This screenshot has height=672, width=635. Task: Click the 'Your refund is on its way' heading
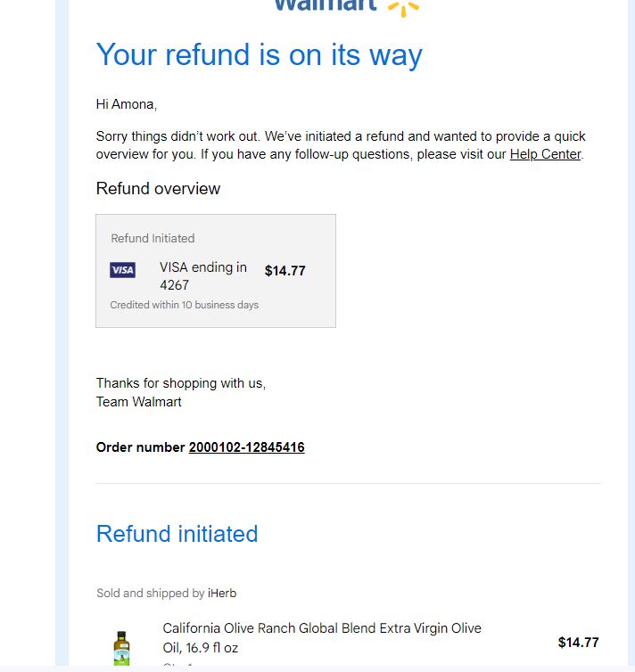(x=259, y=55)
